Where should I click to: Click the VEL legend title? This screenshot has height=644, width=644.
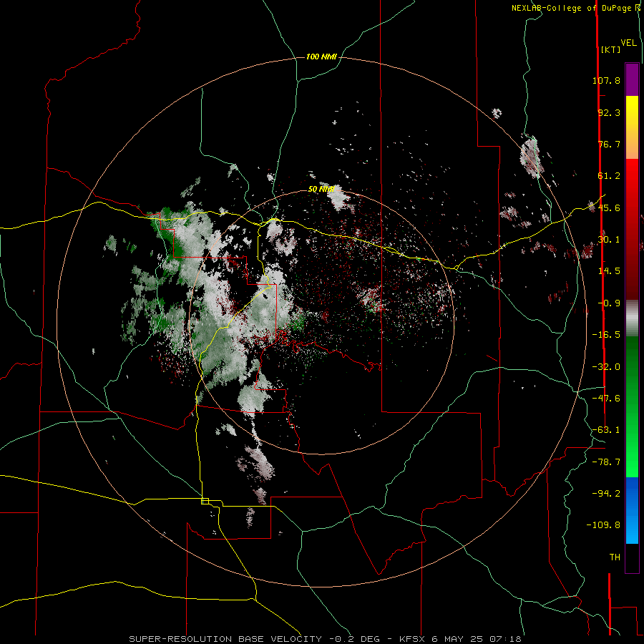[629, 43]
